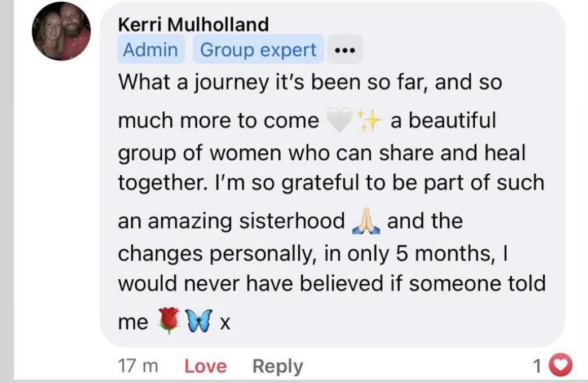Click the white heart emoji
Viewport: 588px width, 383px height.
(x=339, y=121)
